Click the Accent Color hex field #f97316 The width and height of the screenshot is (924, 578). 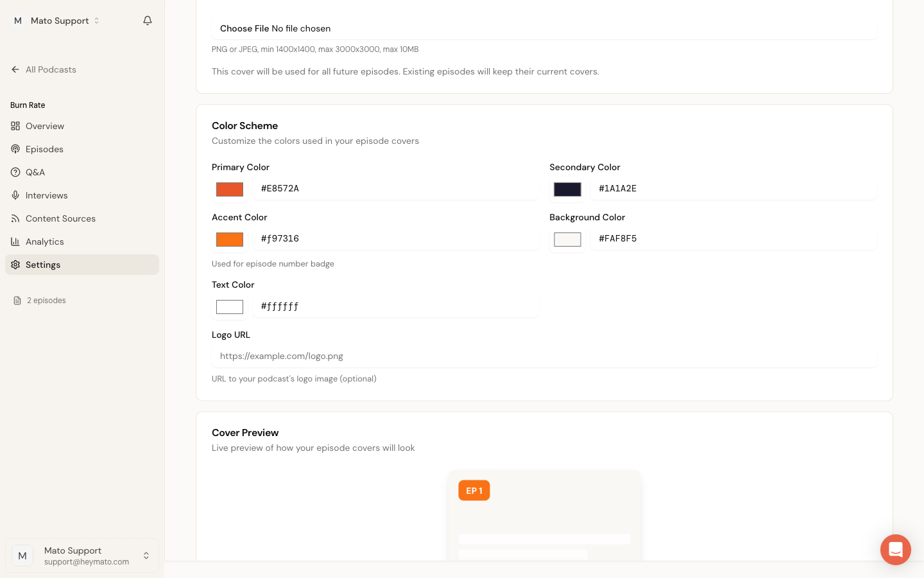395,239
